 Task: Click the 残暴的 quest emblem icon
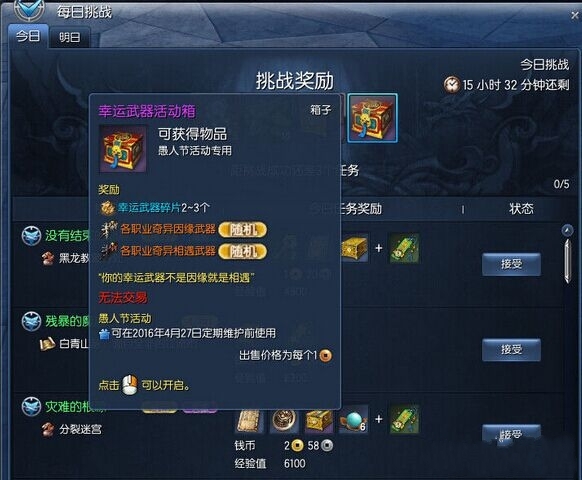click(x=31, y=321)
